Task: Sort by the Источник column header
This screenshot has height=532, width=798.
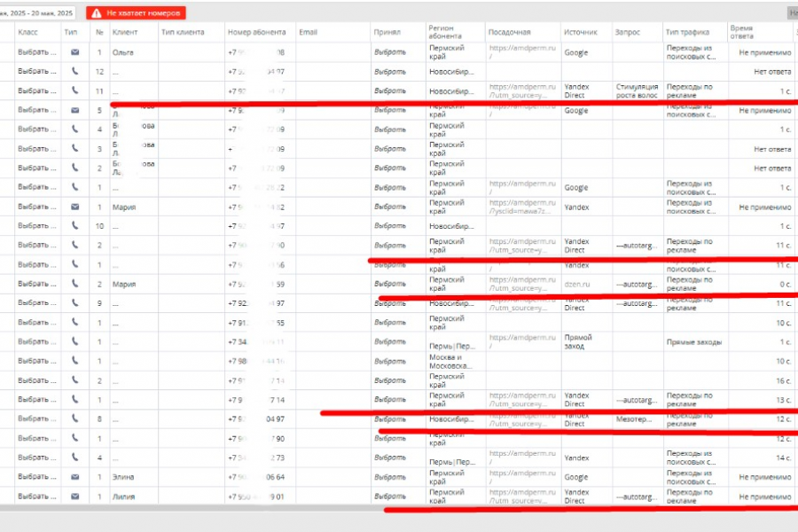Action: point(581,32)
